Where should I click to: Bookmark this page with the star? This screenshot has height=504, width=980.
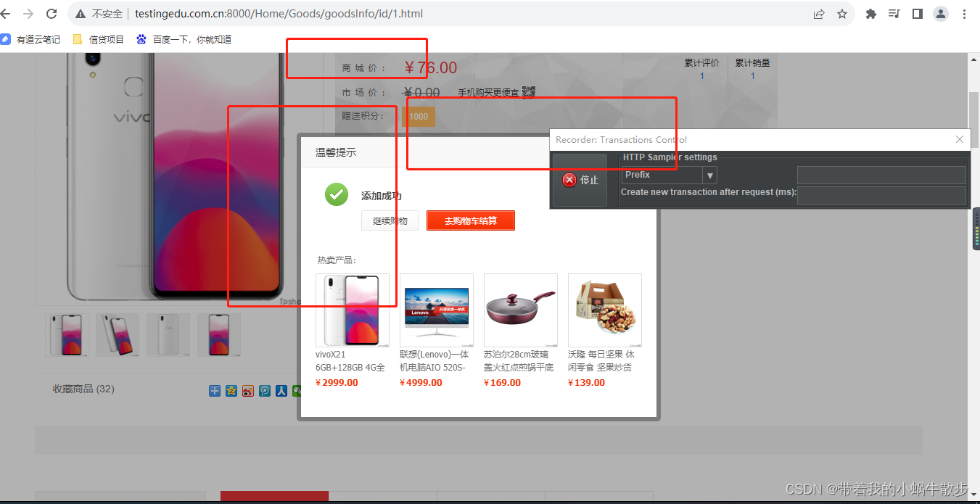coord(842,14)
